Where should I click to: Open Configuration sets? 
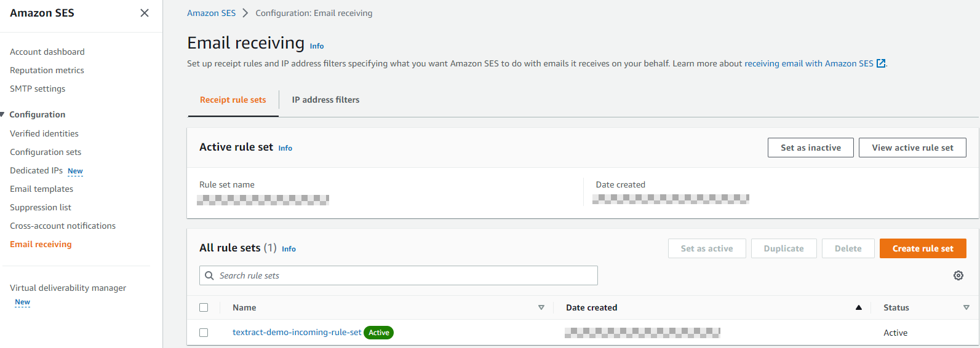point(46,152)
